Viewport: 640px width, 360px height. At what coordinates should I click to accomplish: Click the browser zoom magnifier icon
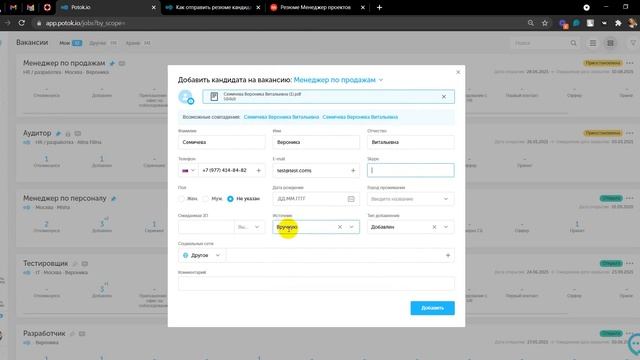[x=531, y=23]
